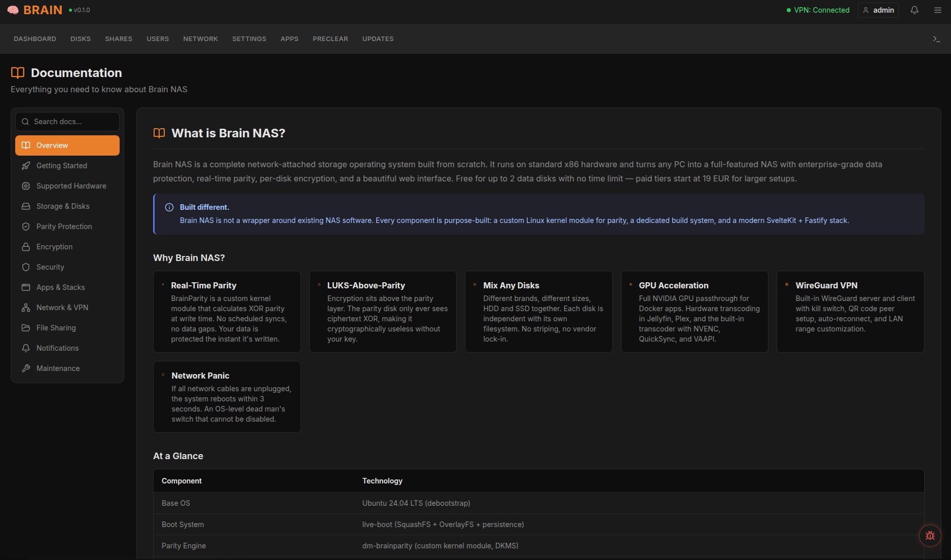The height and width of the screenshot is (560, 951).
Task: Open the terminal console icon
Action: pos(936,39)
